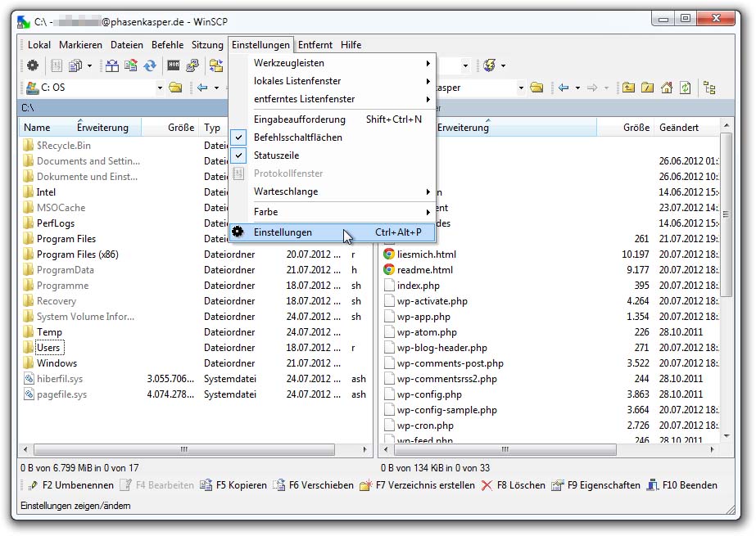
Task: Refresh the remote directory listing
Action: (686, 88)
